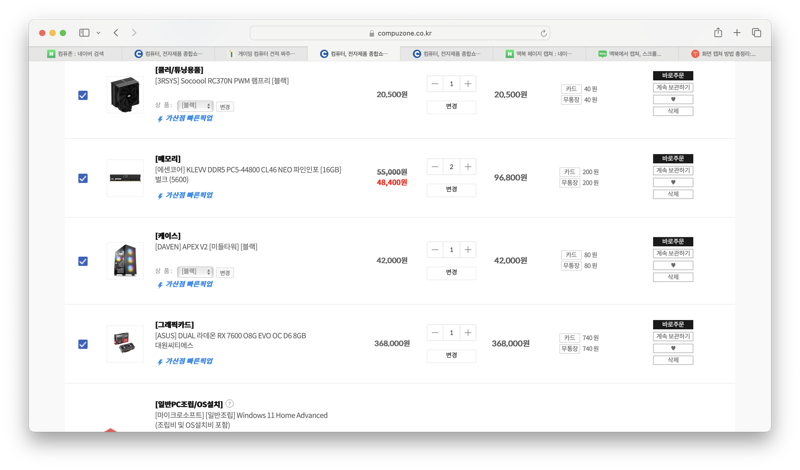
Task: Decrease case quantity with minus
Action: click(435, 250)
